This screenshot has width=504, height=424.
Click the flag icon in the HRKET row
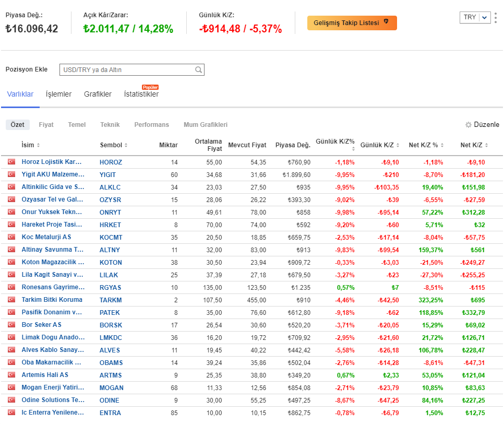tap(11, 225)
